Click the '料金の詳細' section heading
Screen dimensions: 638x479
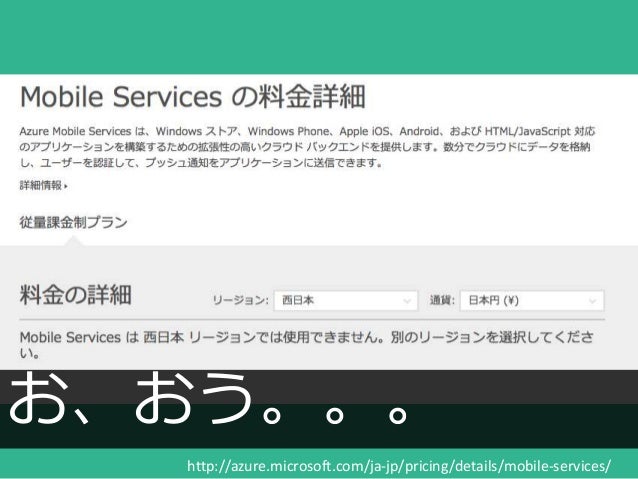point(75,295)
